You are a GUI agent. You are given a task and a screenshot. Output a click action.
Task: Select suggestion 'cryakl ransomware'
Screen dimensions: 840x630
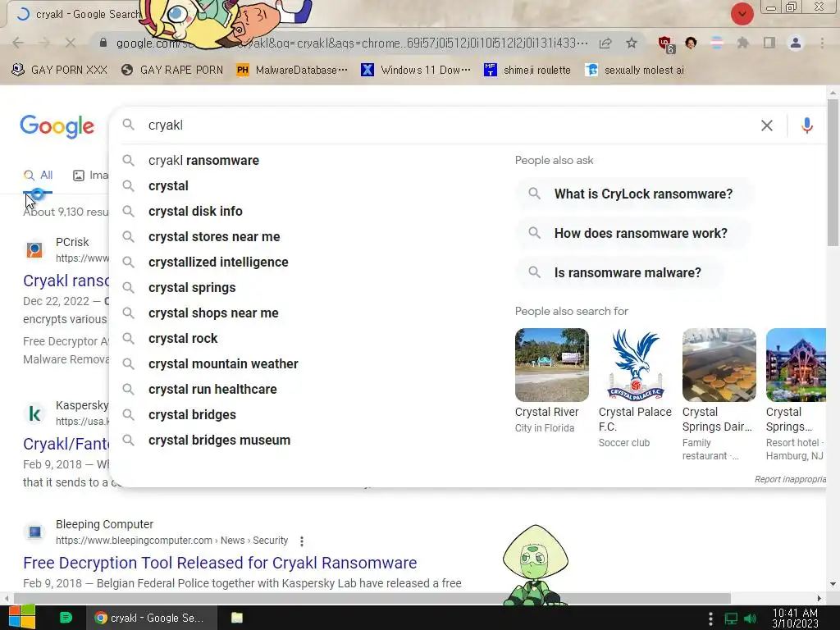204,160
